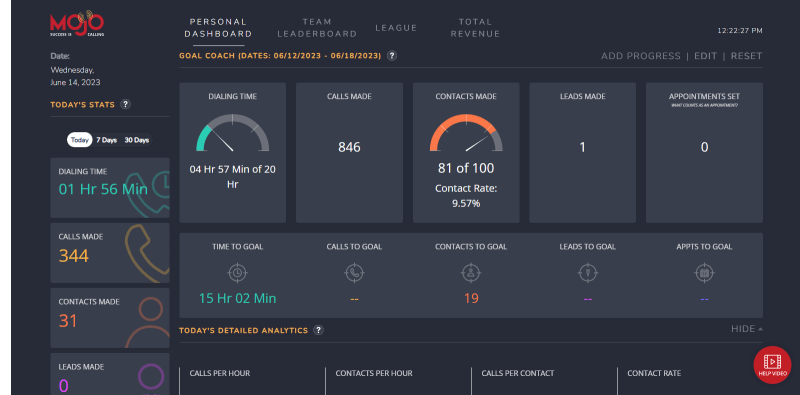The image size is (800, 395).
Task: Open the Today's Stats help icon
Action: coord(126,104)
